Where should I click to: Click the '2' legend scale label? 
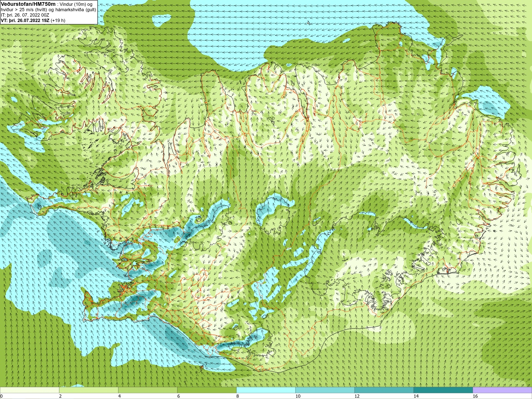coord(60,396)
